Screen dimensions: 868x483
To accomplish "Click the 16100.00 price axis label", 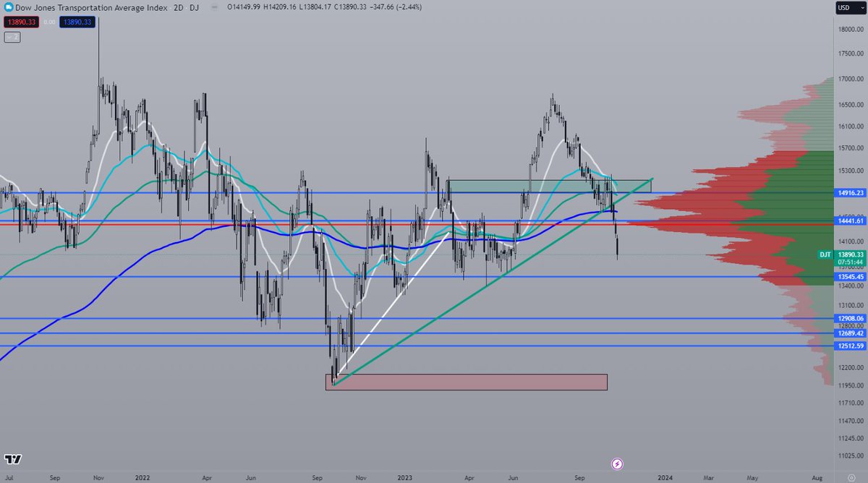I will (x=851, y=127).
